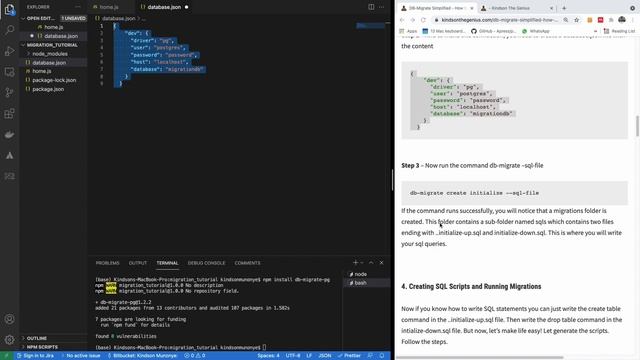
Task: Open the Problems panel tab
Action: click(107, 263)
